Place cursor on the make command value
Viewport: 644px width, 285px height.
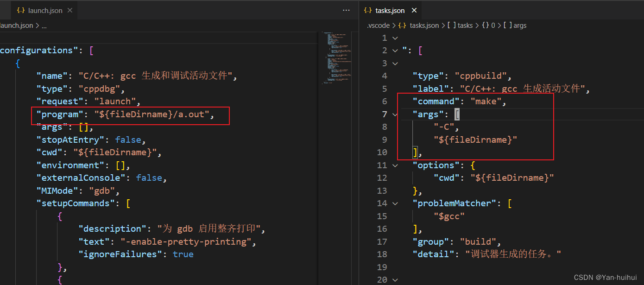486,101
